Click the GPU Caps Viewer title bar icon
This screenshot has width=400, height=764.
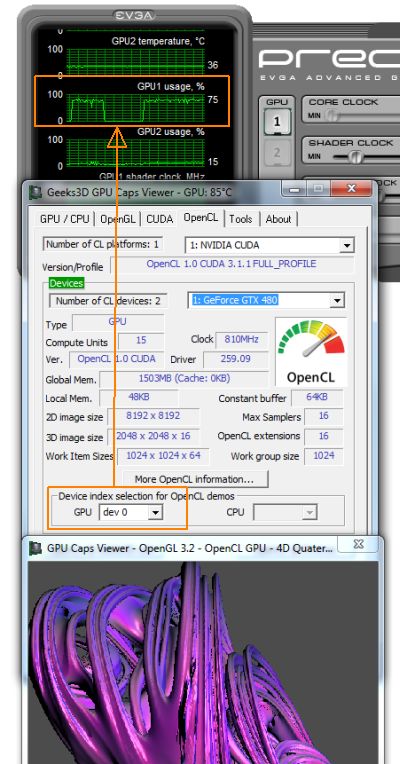(35, 192)
